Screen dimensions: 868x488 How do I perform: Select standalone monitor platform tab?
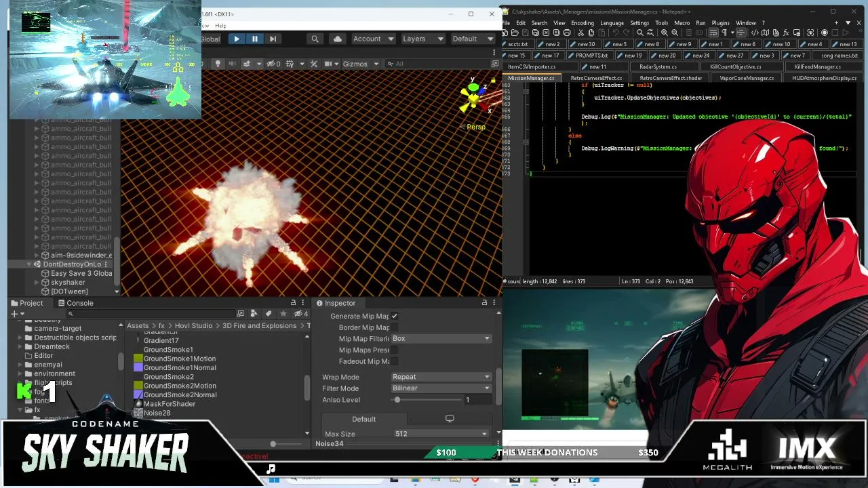449,419
